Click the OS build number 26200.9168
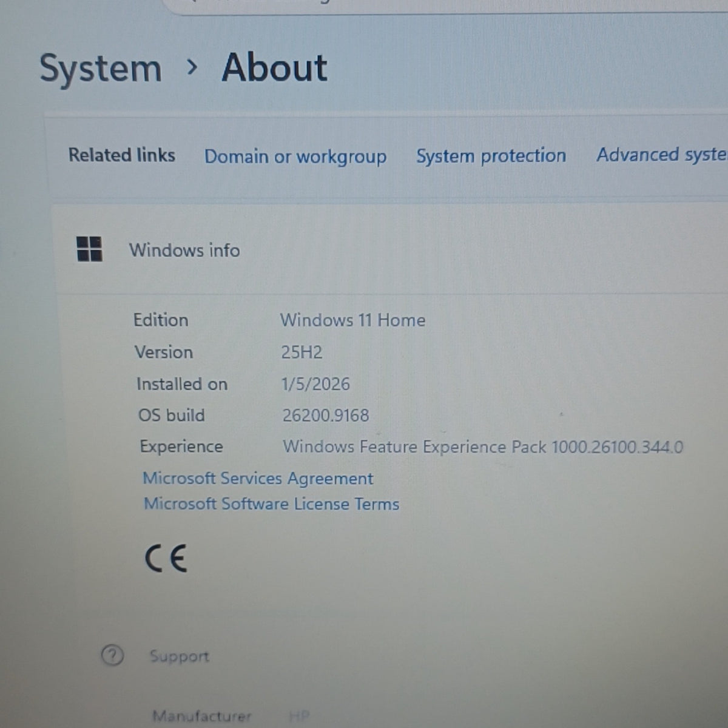This screenshot has width=728, height=728. (326, 415)
